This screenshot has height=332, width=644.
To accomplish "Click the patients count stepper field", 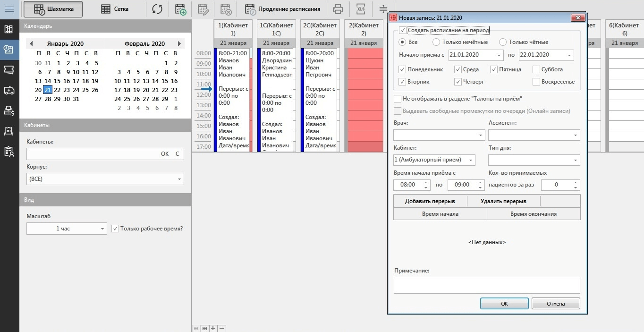I will pos(560,185).
